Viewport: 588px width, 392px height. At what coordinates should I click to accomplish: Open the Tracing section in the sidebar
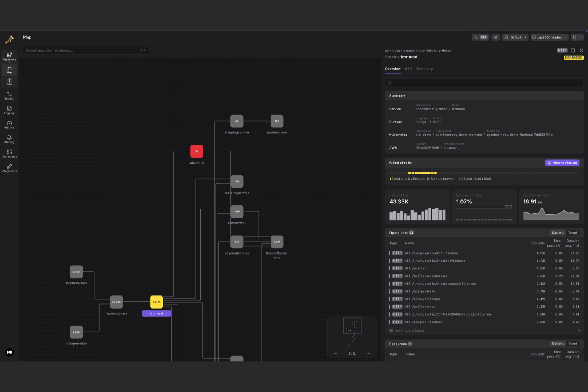coord(9,96)
